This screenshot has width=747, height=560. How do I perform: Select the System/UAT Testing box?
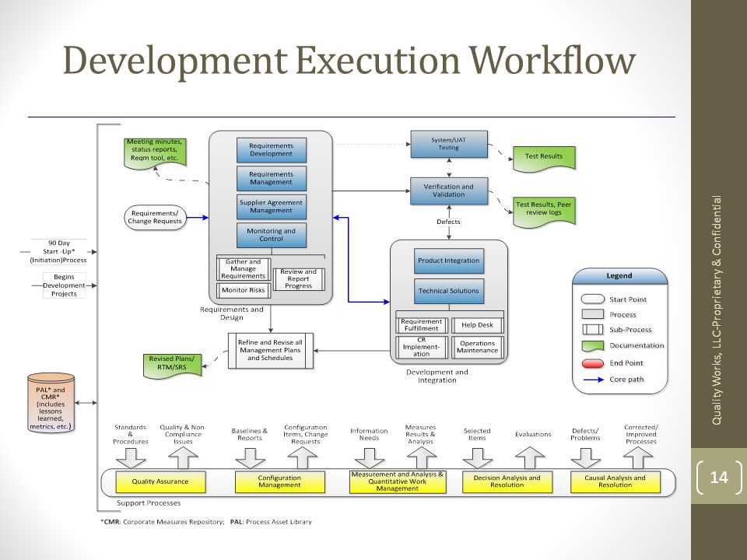[449, 144]
